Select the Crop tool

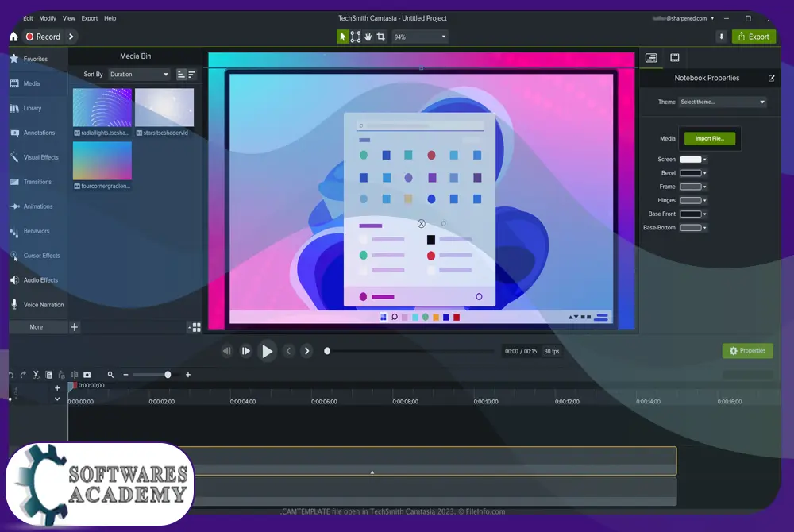[x=381, y=37]
